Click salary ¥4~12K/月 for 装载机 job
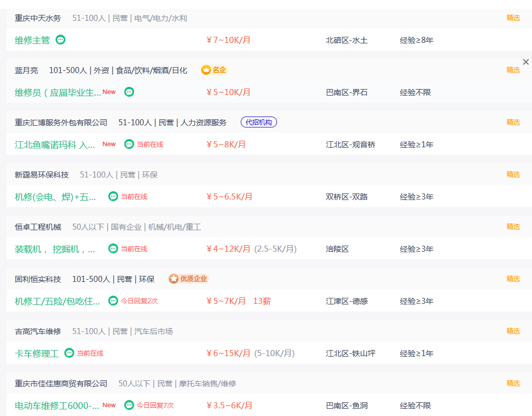 coord(228,249)
